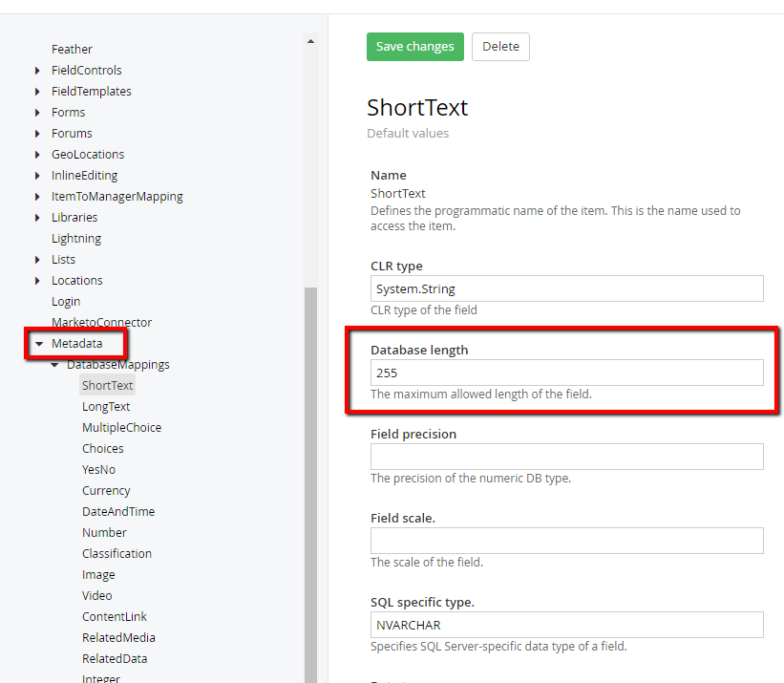Select MultipleChoice mapping item
The width and height of the screenshot is (784, 683).
tap(121, 427)
